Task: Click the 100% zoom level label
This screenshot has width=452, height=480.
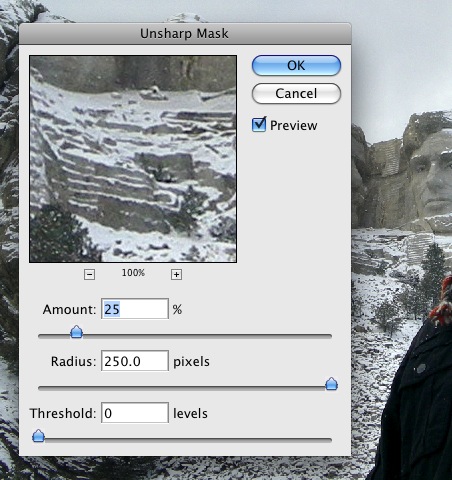Action: pyautogui.click(x=133, y=273)
